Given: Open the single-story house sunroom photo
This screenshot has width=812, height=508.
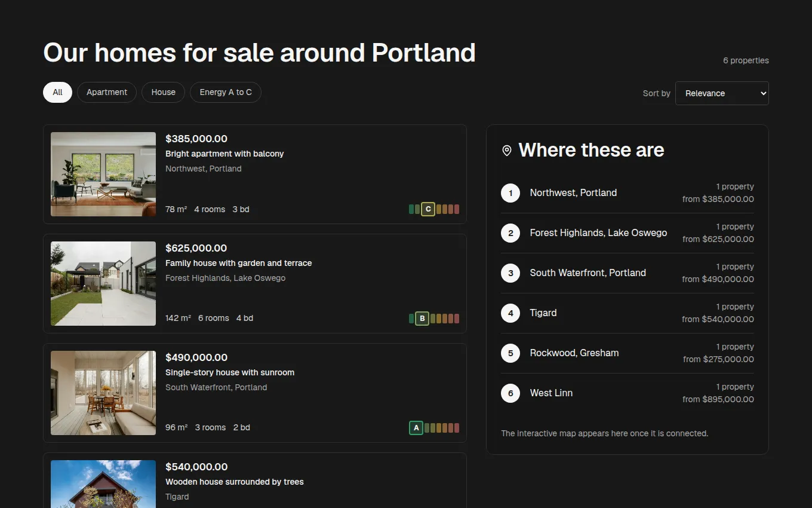Looking at the screenshot, I should [x=103, y=393].
